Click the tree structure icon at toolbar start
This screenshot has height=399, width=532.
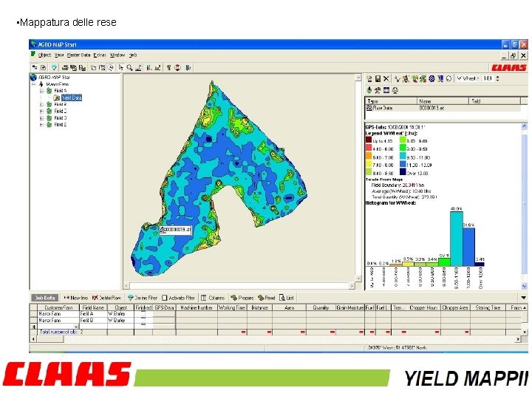35,67
